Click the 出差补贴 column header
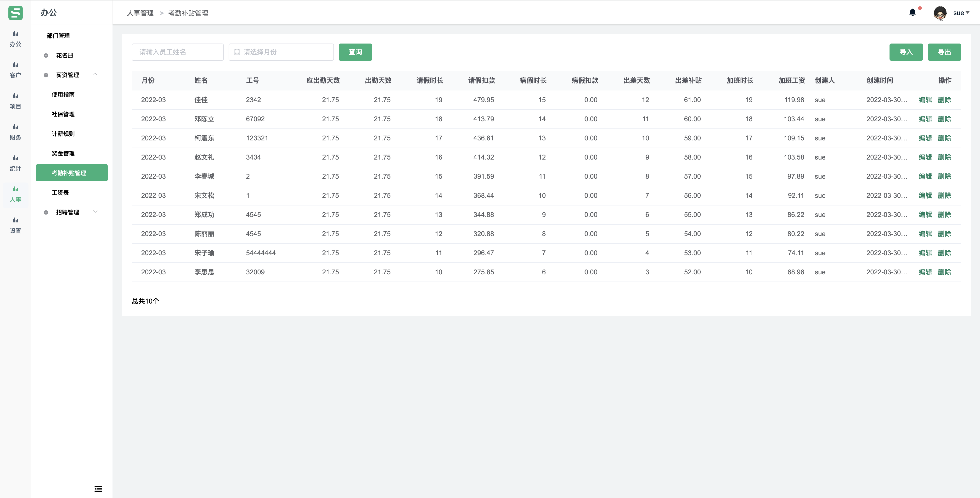This screenshot has height=498, width=980. pyautogui.click(x=688, y=81)
